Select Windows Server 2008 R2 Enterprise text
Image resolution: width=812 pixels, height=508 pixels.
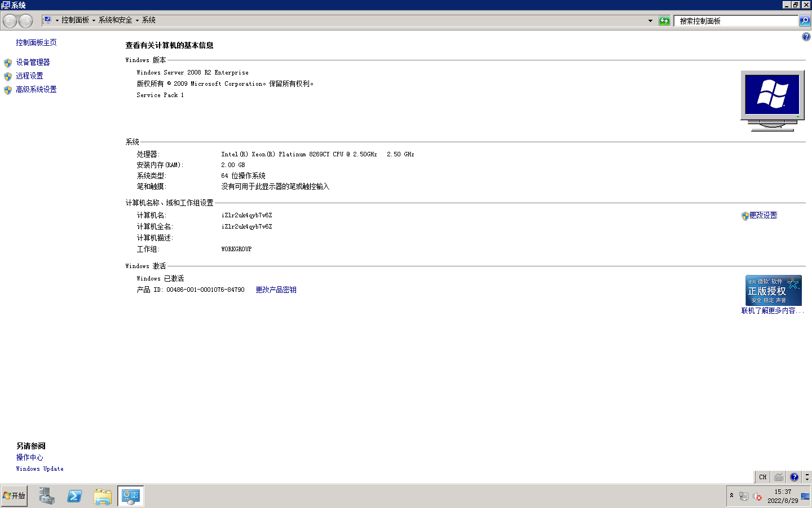point(192,72)
